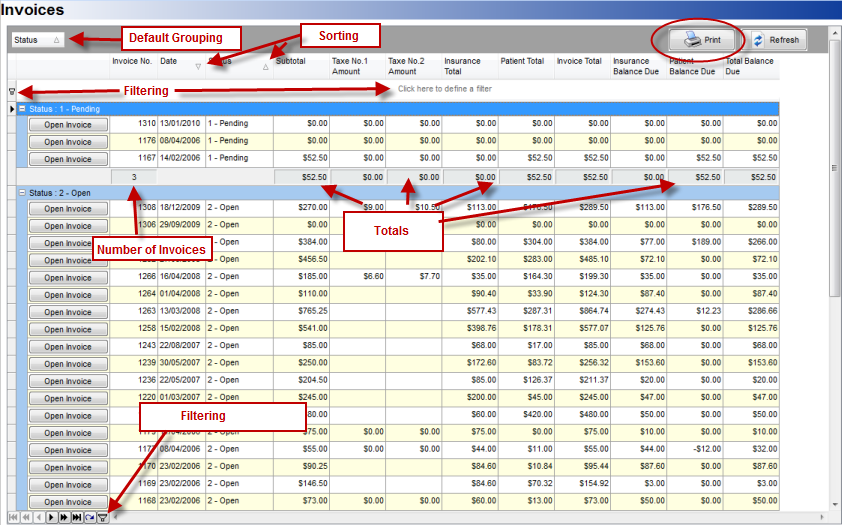Select patient balance due cell -$12.00
Viewport: 842px width, 525px height.
[695, 449]
